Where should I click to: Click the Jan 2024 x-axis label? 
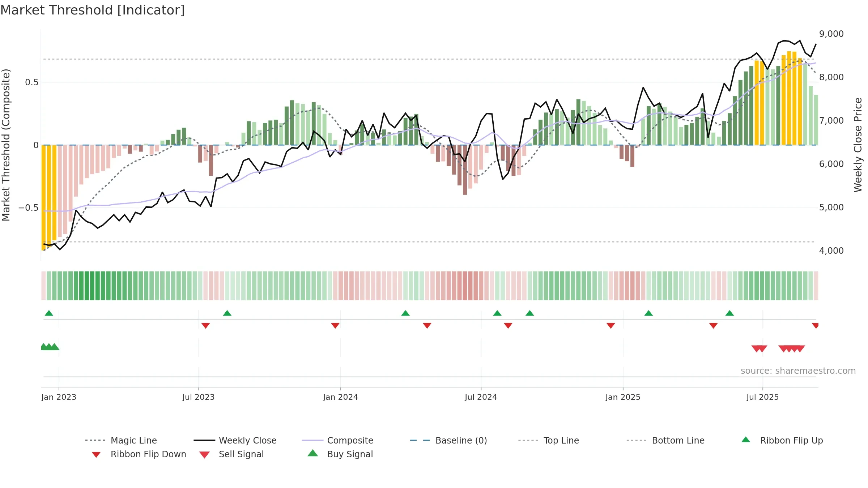pyautogui.click(x=341, y=397)
